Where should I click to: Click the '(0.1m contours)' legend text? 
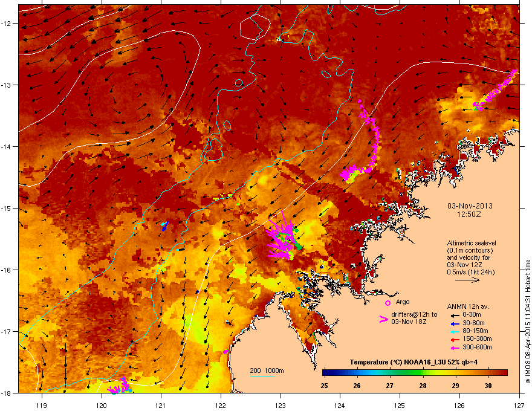tap(470, 251)
